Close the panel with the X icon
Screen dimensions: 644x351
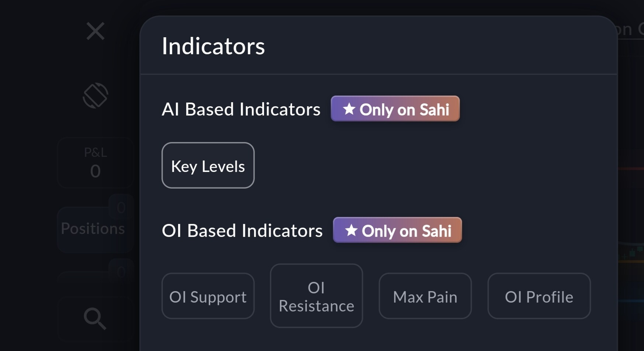96,31
